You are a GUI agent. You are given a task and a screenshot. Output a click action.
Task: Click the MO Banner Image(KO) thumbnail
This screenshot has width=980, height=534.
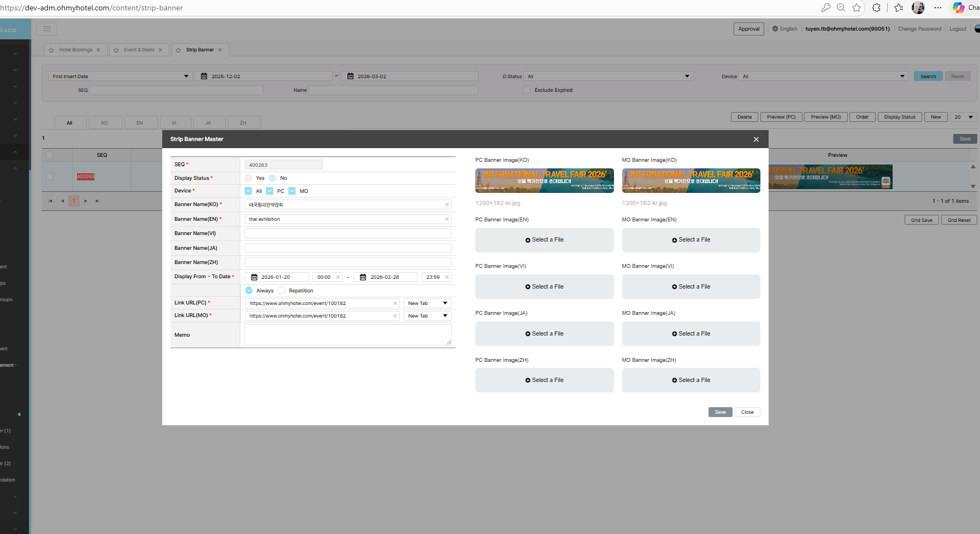click(691, 180)
